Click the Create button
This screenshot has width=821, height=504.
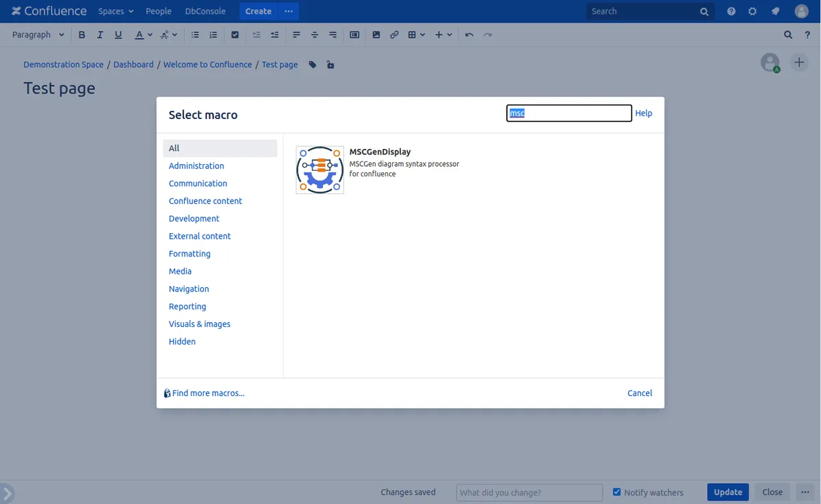click(x=259, y=12)
